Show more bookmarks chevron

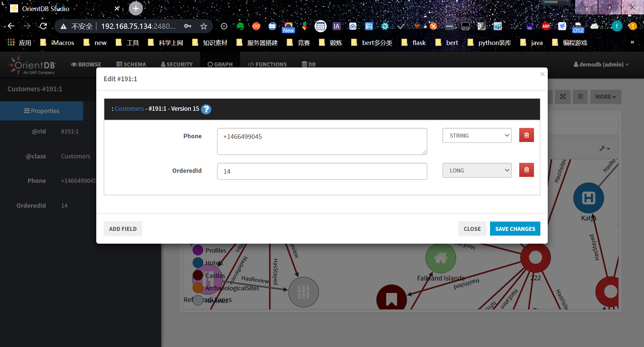632,42
